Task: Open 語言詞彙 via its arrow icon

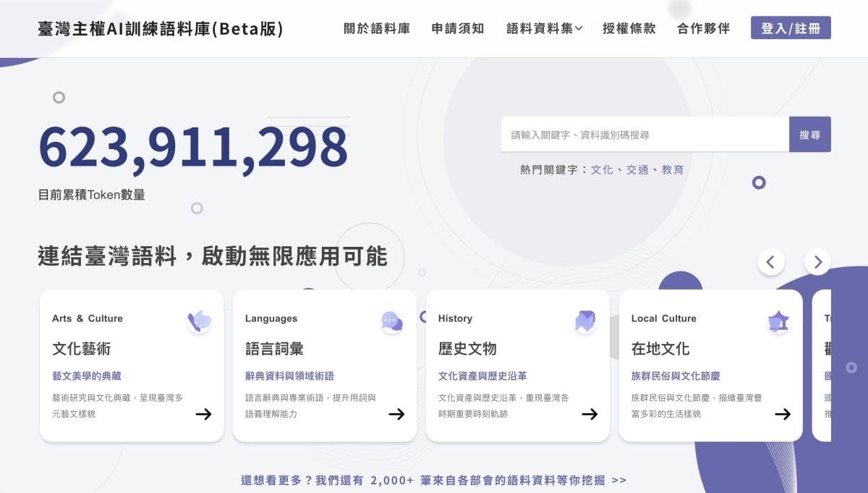Action: [396, 414]
